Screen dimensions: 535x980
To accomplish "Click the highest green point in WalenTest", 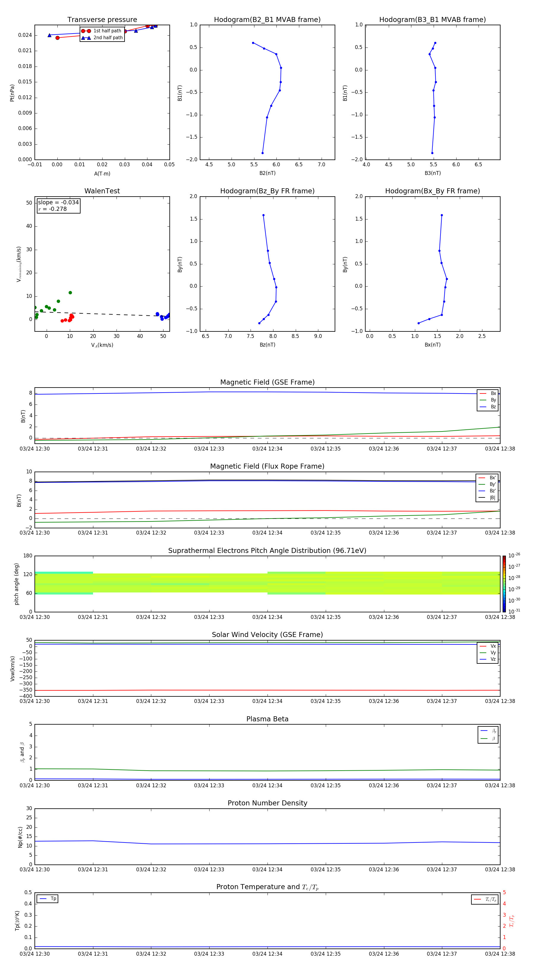I will [x=70, y=293].
